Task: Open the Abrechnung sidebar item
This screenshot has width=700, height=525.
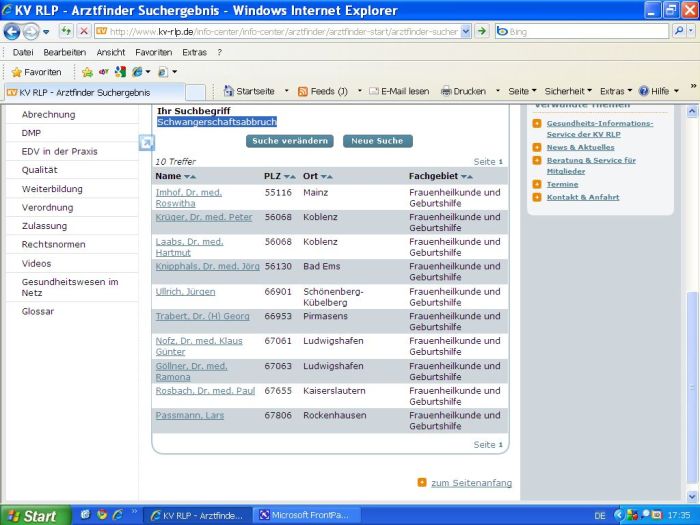Action: pos(48,115)
